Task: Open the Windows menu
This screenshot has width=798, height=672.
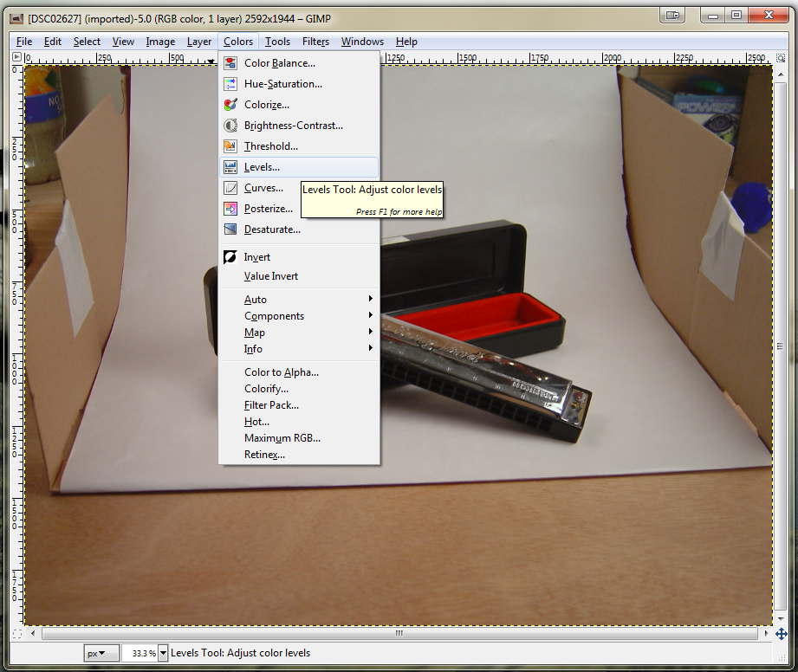Action: tap(362, 41)
